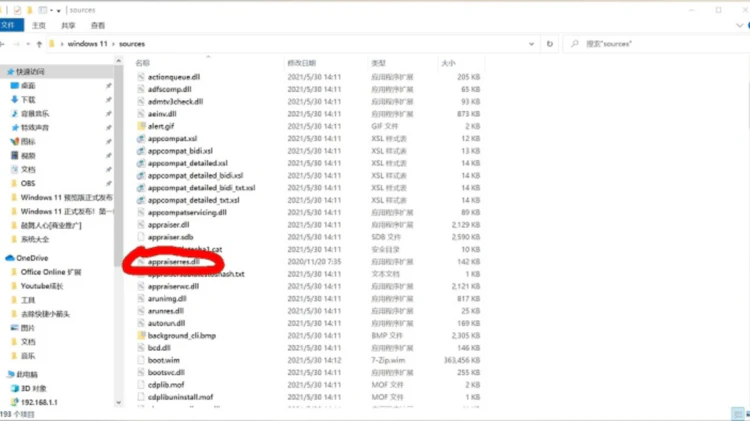Expand the ribbon chevron at top right

739,25
